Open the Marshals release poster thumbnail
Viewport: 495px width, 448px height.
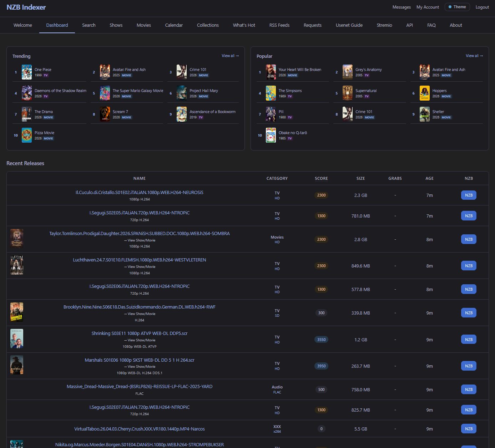coord(17,365)
